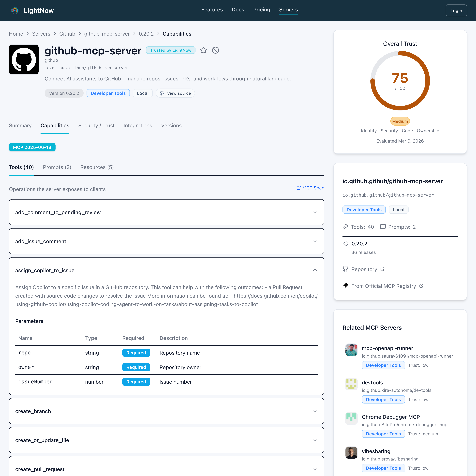The image size is (476, 476).
Task: Go to Home in breadcrumb
Action: (16, 34)
